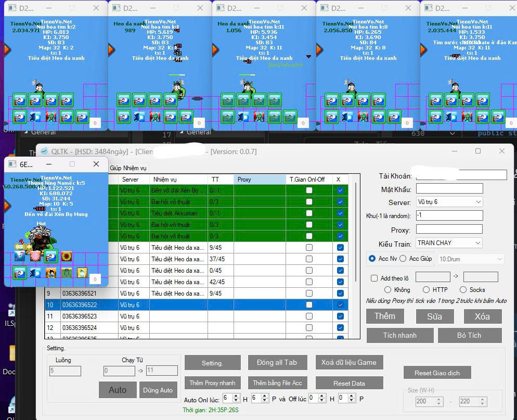Click the pink flower skill icon in 6E window
Screen dimensions: 517x420
35,256
